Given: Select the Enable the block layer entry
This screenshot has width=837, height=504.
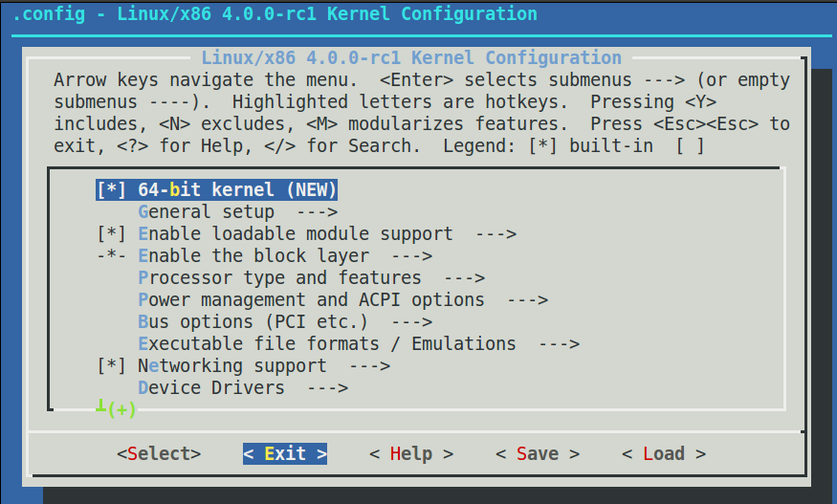Looking at the screenshot, I should 253,255.
